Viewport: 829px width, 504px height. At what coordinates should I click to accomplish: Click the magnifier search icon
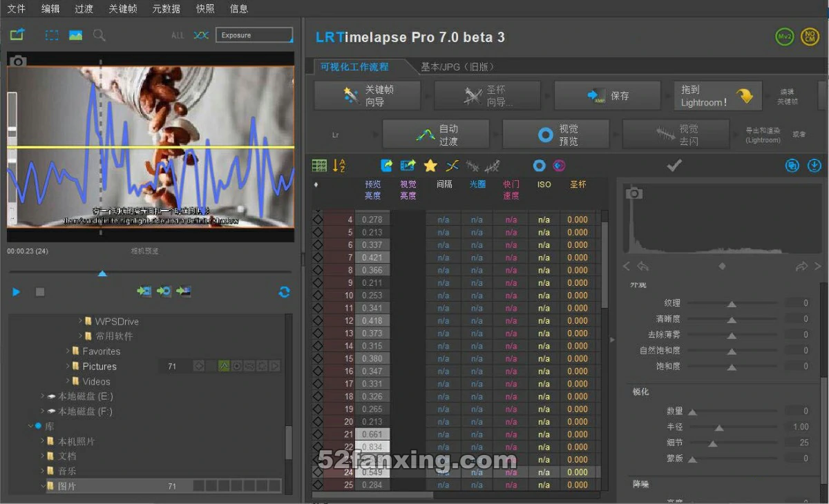(x=99, y=35)
